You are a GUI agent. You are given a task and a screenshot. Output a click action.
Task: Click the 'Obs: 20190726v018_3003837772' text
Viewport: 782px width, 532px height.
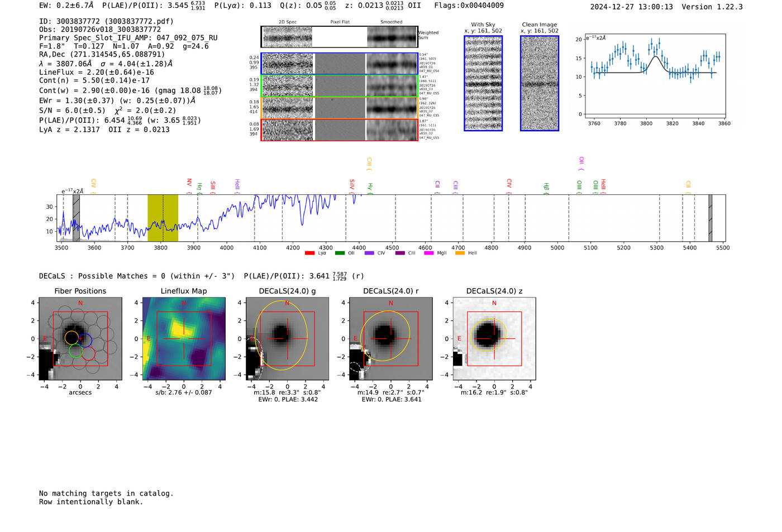100,30
